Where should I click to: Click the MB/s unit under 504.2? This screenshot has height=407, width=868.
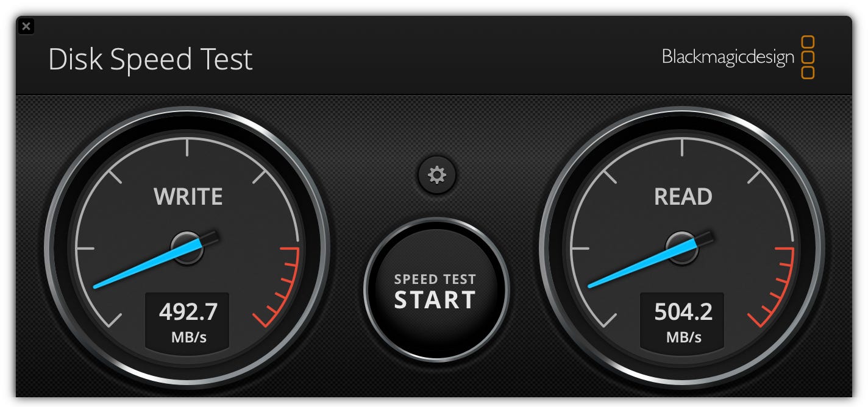coord(683,337)
